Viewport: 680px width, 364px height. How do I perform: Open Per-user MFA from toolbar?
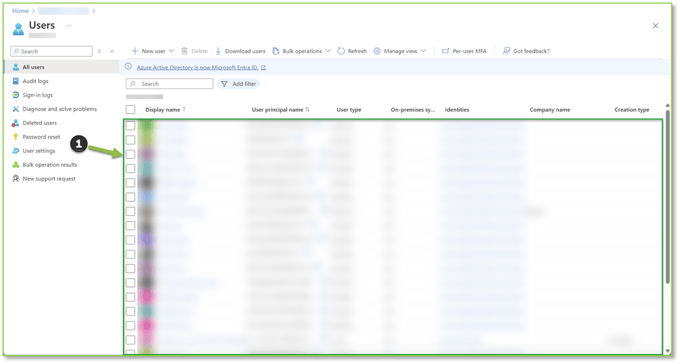464,51
